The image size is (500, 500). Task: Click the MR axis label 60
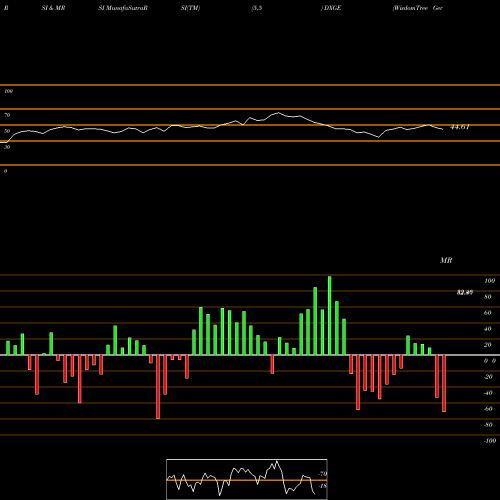488,313
